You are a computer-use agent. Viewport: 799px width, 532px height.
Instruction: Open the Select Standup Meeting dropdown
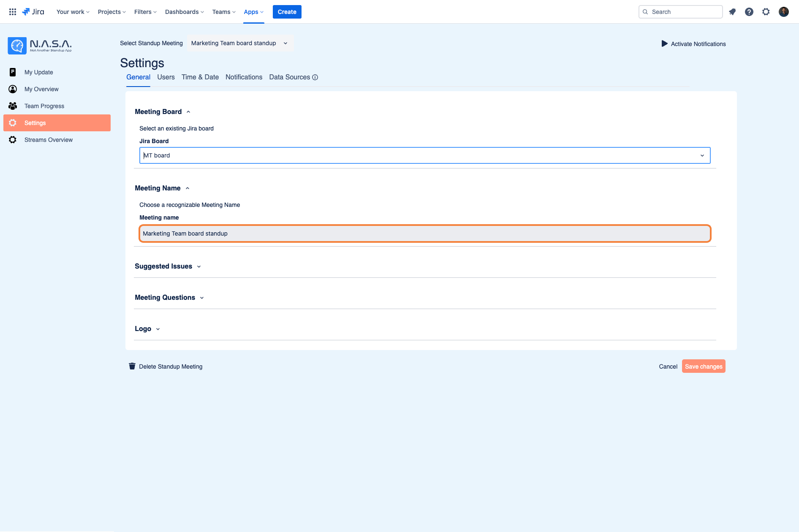coord(240,43)
